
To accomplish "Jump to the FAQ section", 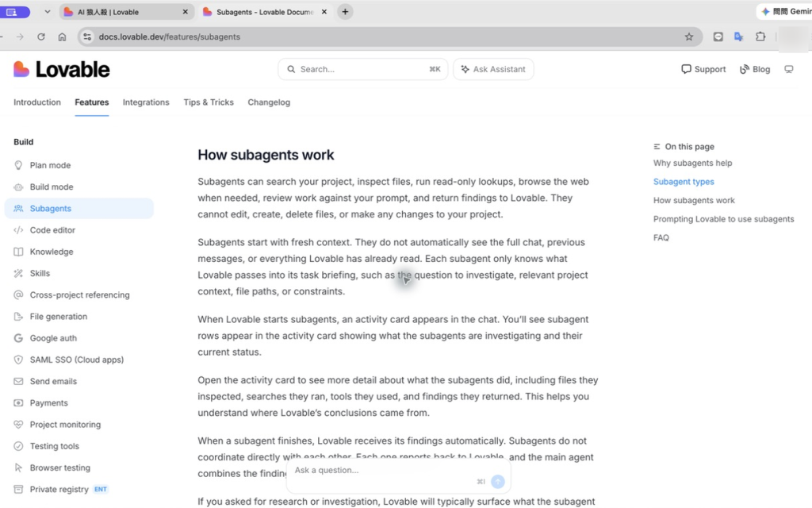I will click(661, 238).
